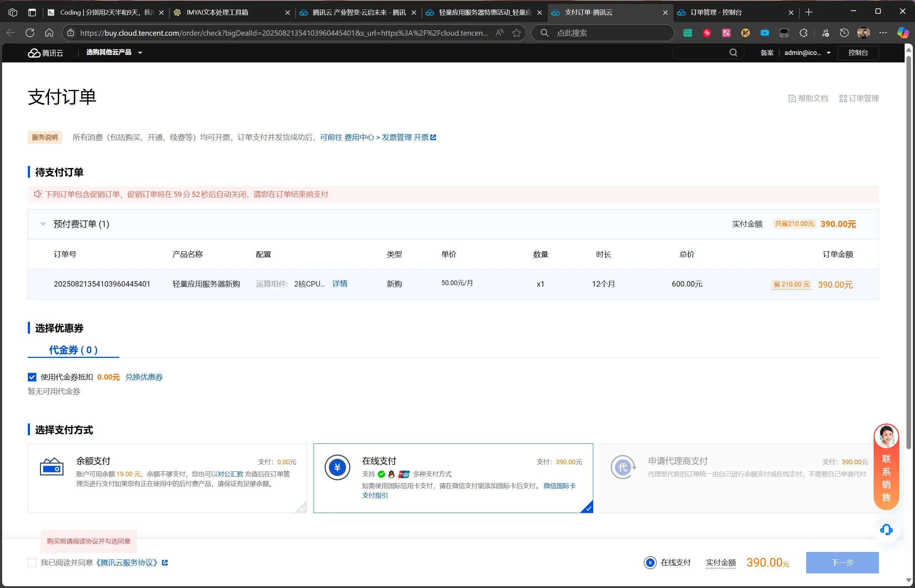
Task: Focus the browser address bar URL
Action: pyautogui.click(x=284, y=33)
